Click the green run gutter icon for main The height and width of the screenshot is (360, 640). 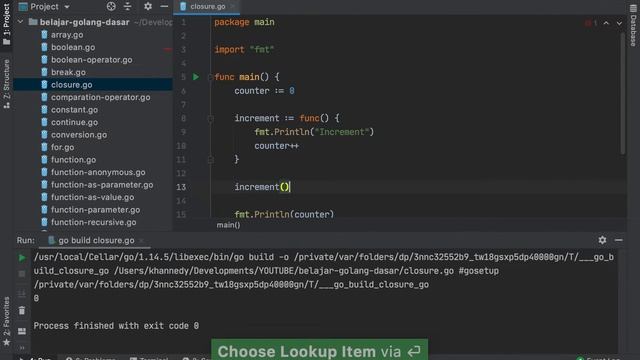coord(196,77)
